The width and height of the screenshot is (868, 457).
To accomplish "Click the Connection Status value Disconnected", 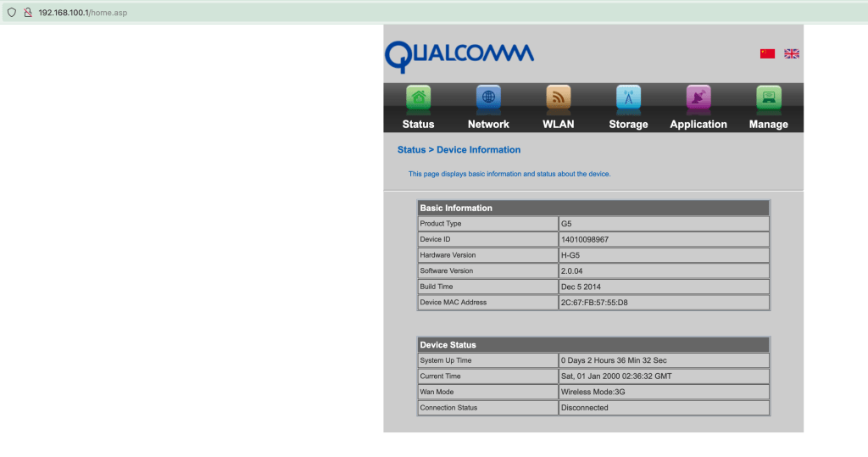I will 585,408.
